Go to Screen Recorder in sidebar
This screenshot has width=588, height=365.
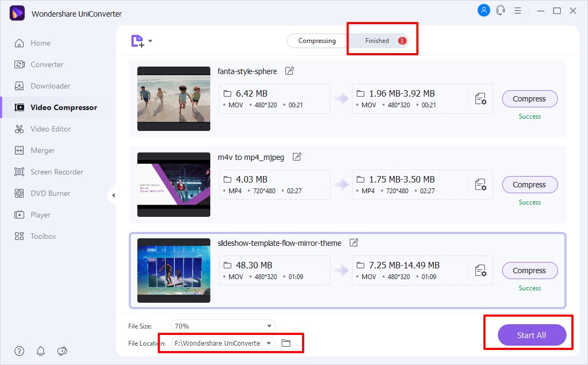pyautogui.click(x=56, y=172)
